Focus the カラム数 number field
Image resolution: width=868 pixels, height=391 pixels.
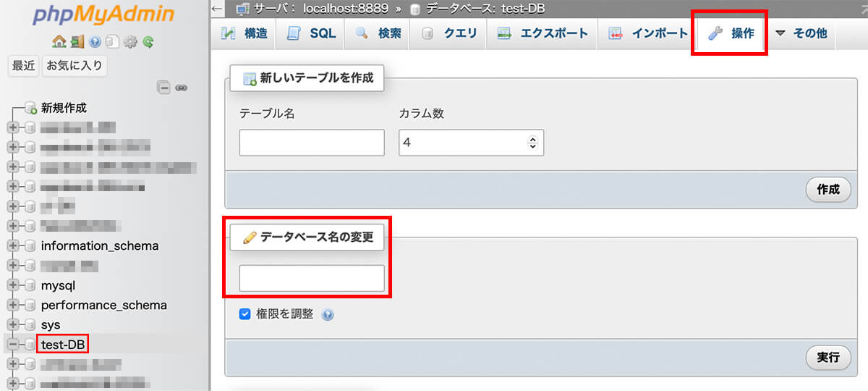pyautogui.click(x=471, y=143)
